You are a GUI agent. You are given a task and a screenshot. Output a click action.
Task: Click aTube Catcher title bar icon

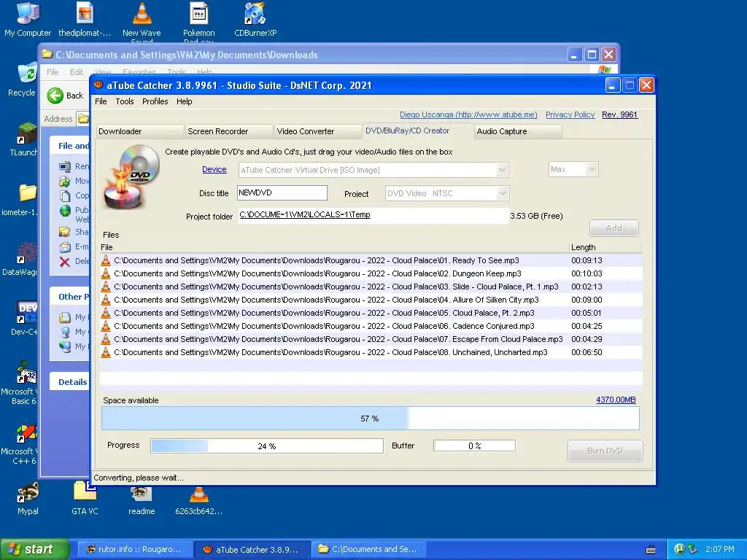click(x=98, y=85)
